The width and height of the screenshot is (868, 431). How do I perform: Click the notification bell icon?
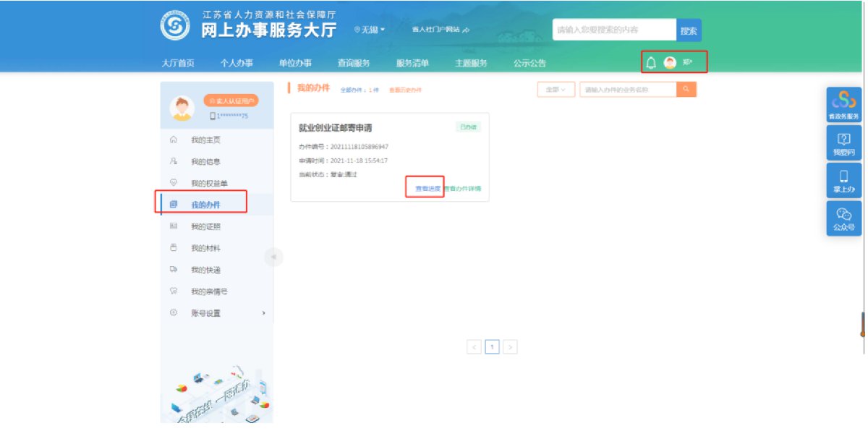(x=650, y=63)
